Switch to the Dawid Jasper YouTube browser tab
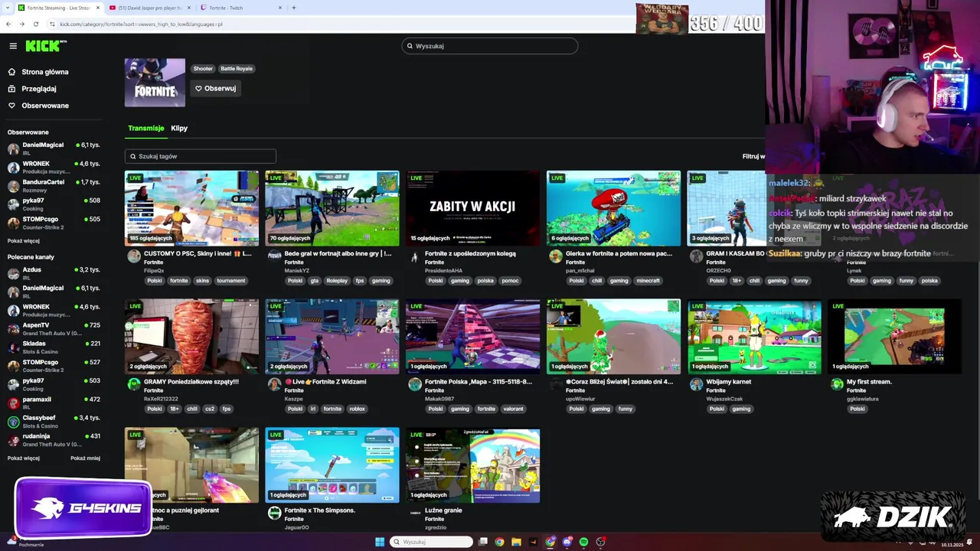 click(x=149, y=8)
